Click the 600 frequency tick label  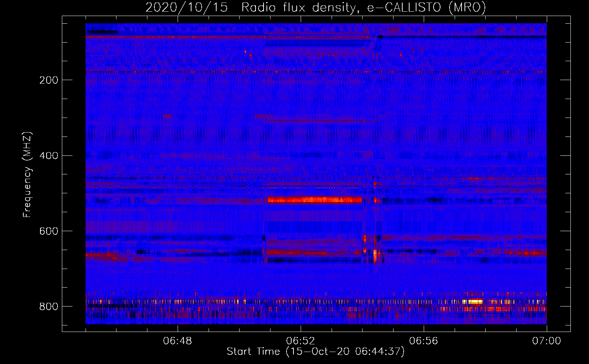point(49,232)
